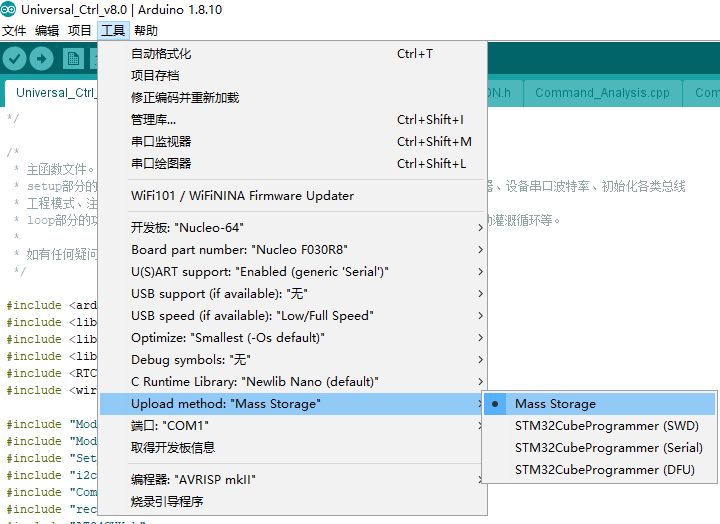
Task: Click comment line starting loop部分的
Action: point(56,220)
